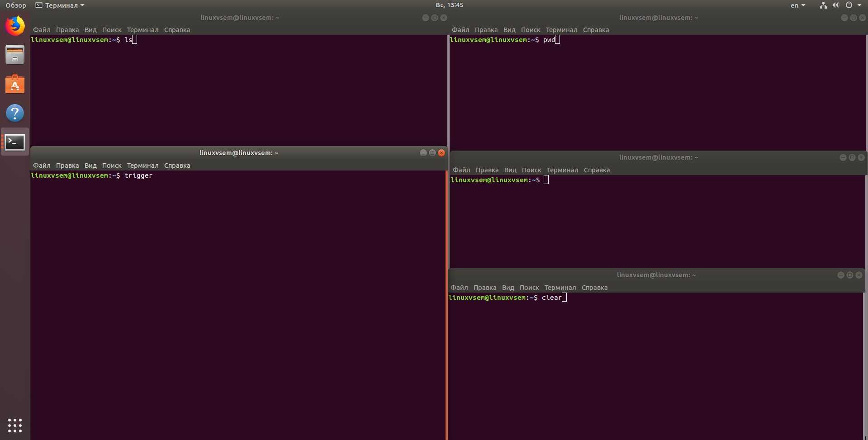Launch Firefox from the dock
Viewport: 868px width, 440px height.
point(15,26)
